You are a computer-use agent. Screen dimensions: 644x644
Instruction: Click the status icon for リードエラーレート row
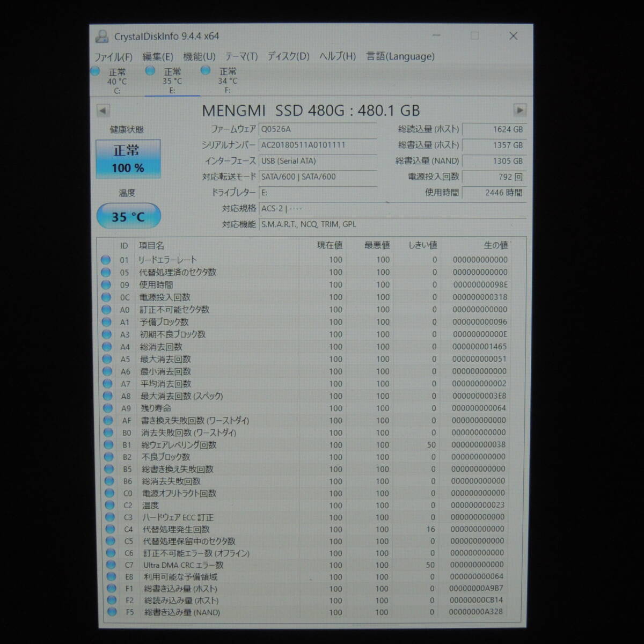[106, 260]
